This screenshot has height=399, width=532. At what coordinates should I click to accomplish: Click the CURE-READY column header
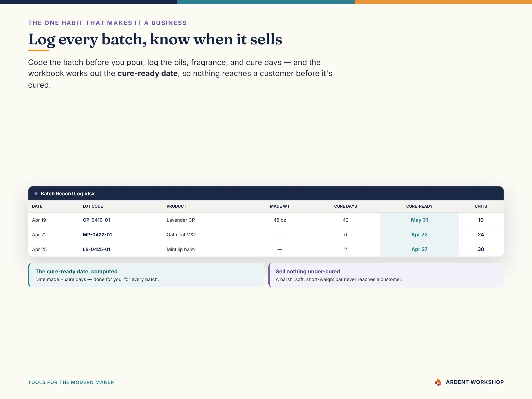[x=419, y=206]
